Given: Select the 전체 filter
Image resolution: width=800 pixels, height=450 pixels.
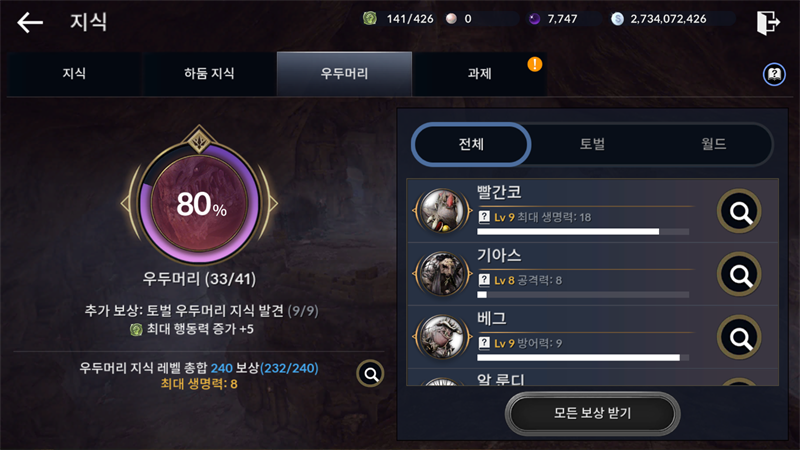Looking at the screenshot, I should point(471,144).
